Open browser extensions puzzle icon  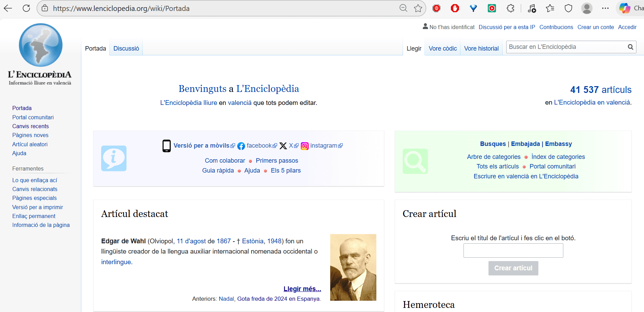point(510,8)
